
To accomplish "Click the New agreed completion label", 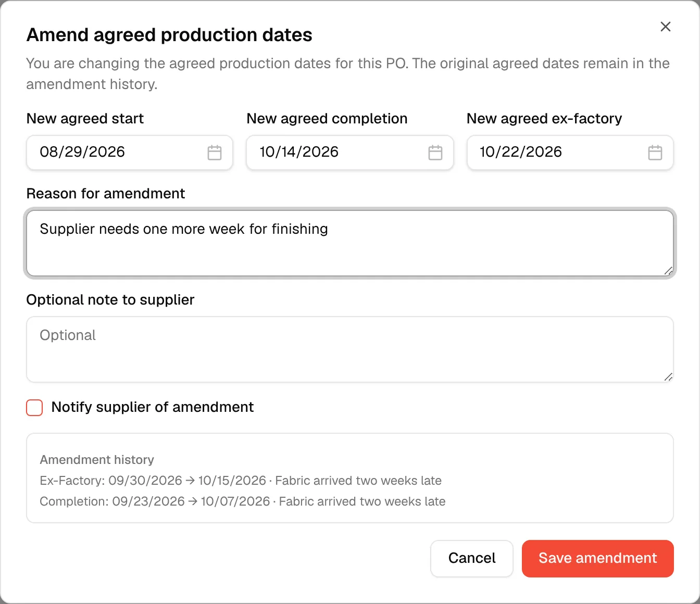I will coord(327,119).
